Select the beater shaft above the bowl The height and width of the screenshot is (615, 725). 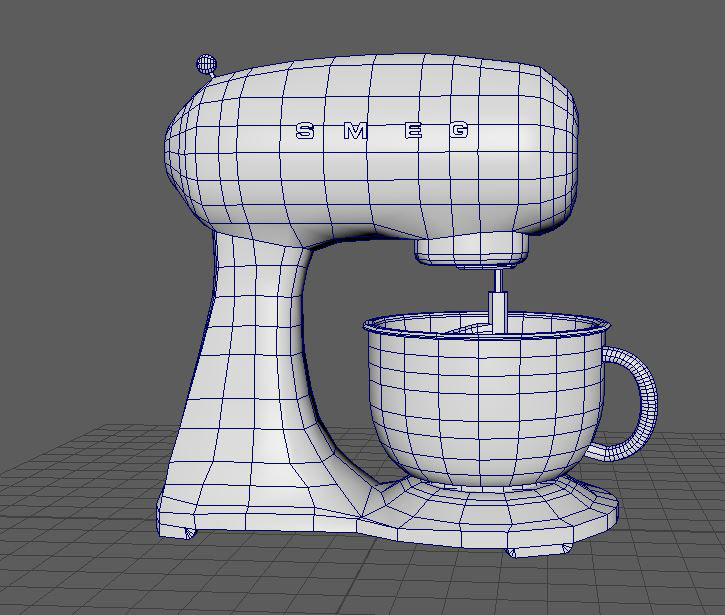(498, 301)
